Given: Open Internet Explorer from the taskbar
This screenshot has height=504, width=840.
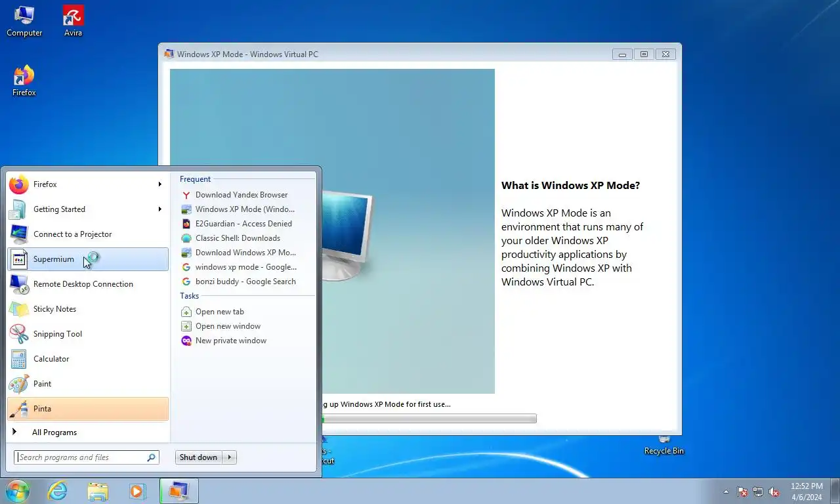Looking at the screenshot, I should click(58, 491).
